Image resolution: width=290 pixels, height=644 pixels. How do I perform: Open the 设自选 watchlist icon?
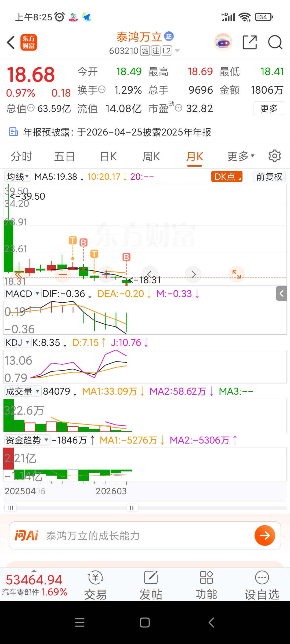(262, 585)
